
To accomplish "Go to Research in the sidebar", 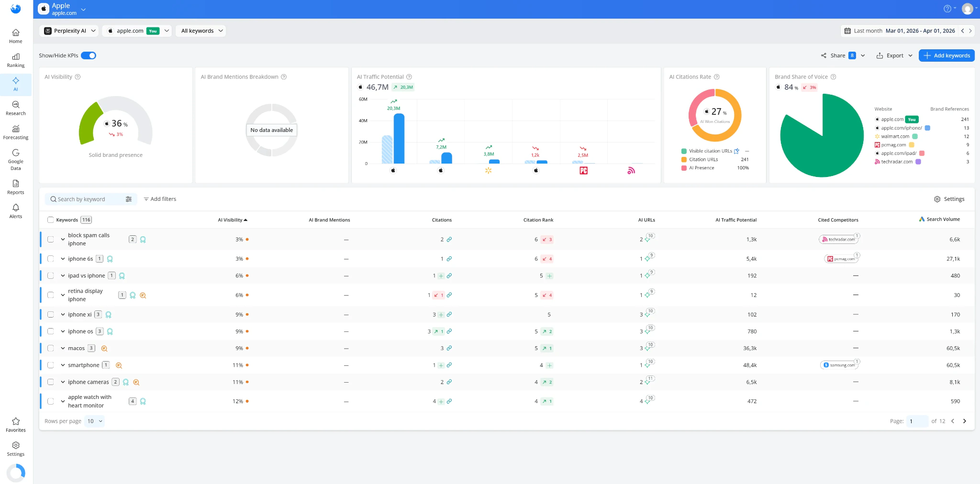I will [x=16, y=109].
